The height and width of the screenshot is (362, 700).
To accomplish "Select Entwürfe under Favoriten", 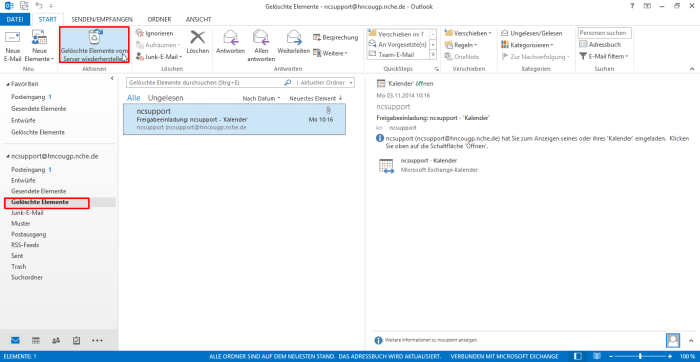I will (x=23, y=121).
